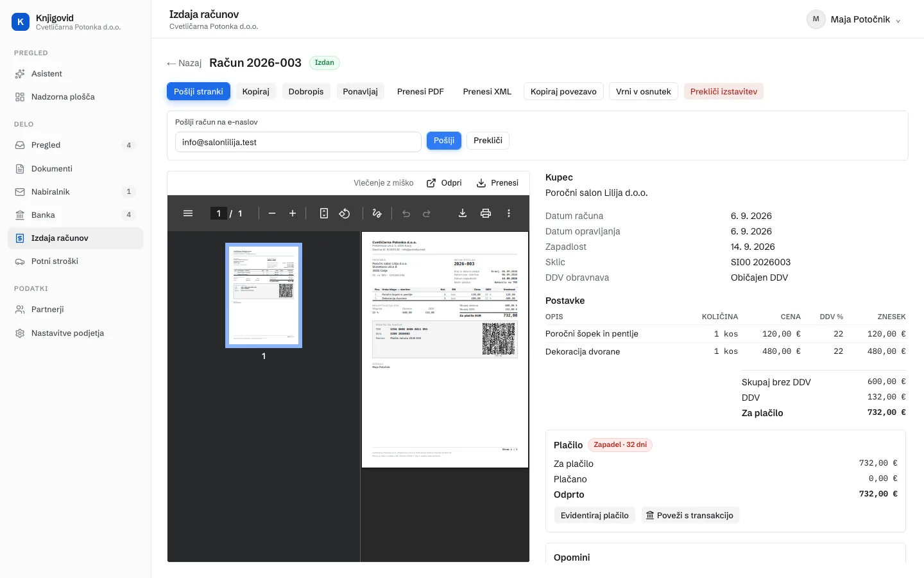Open Banka section in sidebar

click(76, 215)
